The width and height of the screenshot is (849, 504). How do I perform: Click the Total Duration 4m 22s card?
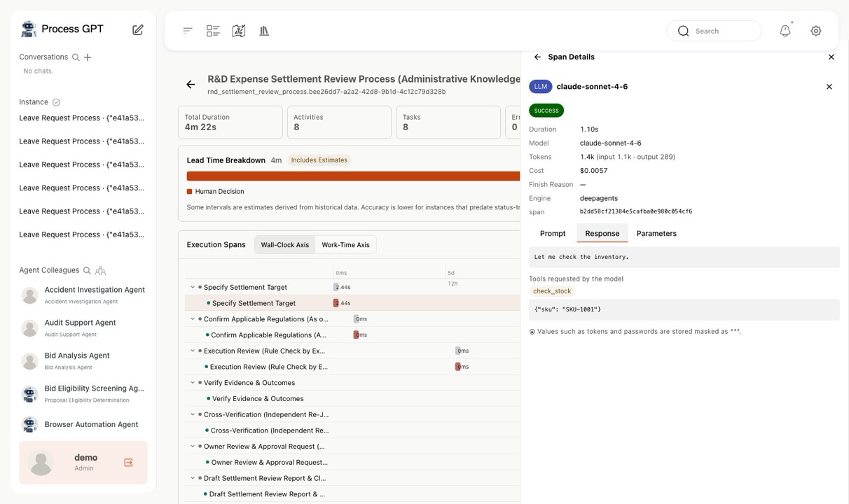(230, 122)
